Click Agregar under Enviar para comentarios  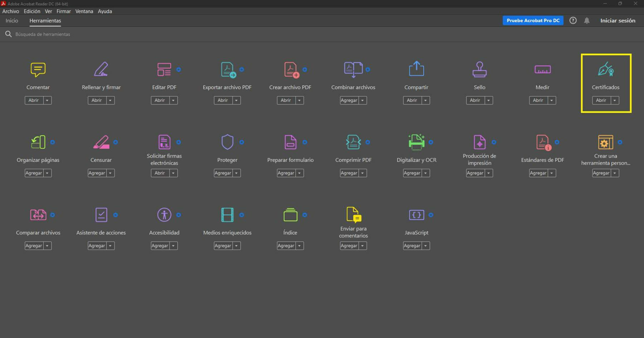pyautogui.click(x=349, y=246)
